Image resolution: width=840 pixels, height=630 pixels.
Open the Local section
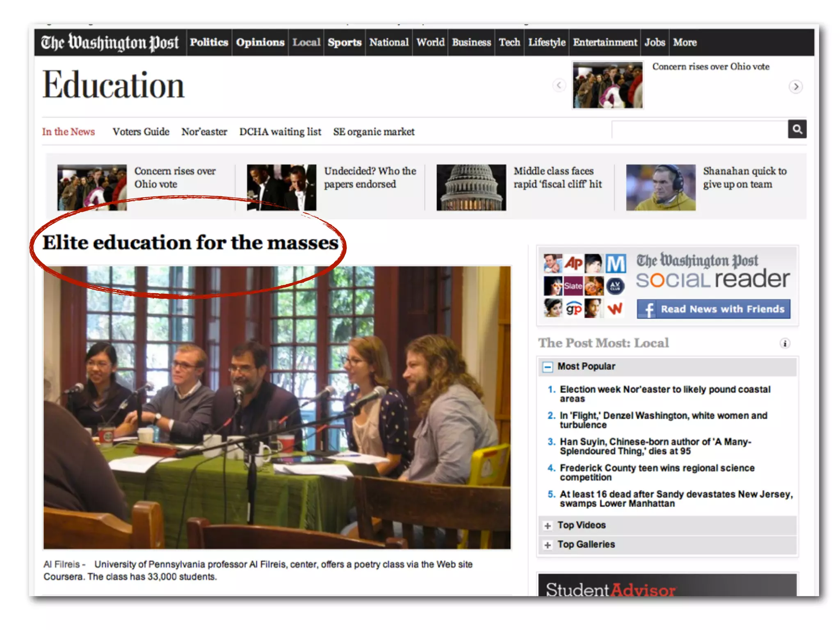coord(306,42)
